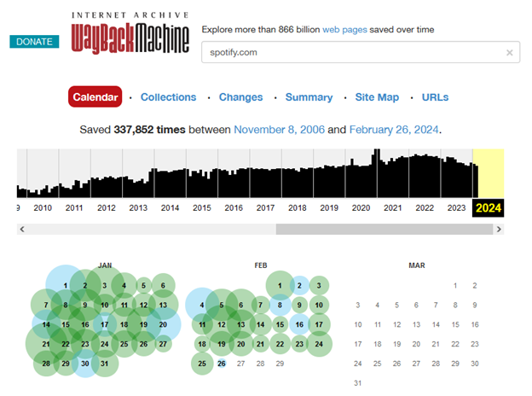Open January 1 snapshot bubble

click(65, 286)
